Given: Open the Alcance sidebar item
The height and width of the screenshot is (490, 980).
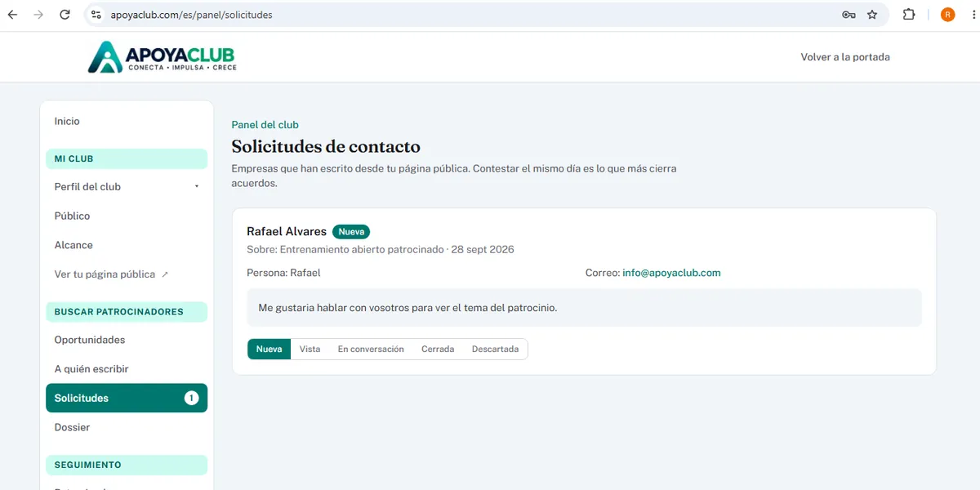Looking at the screenshot, I should [127, 245].
